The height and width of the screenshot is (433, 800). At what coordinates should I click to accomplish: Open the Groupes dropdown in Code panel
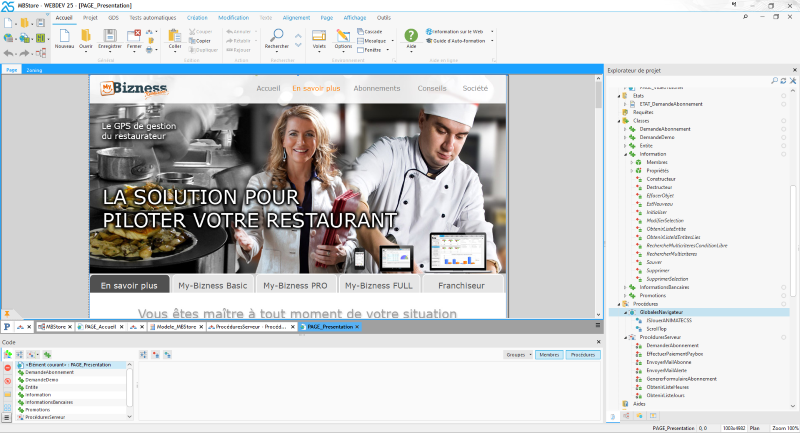point(518,354)
